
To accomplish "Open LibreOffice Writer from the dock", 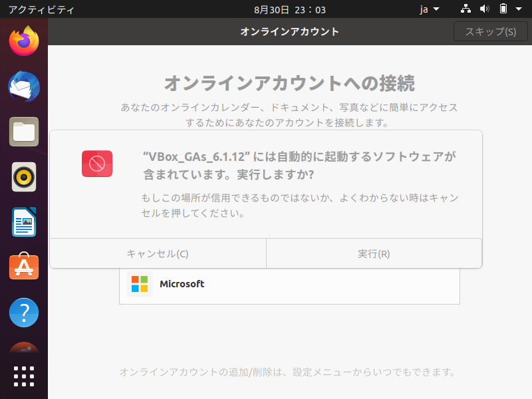I will (24, 222).
